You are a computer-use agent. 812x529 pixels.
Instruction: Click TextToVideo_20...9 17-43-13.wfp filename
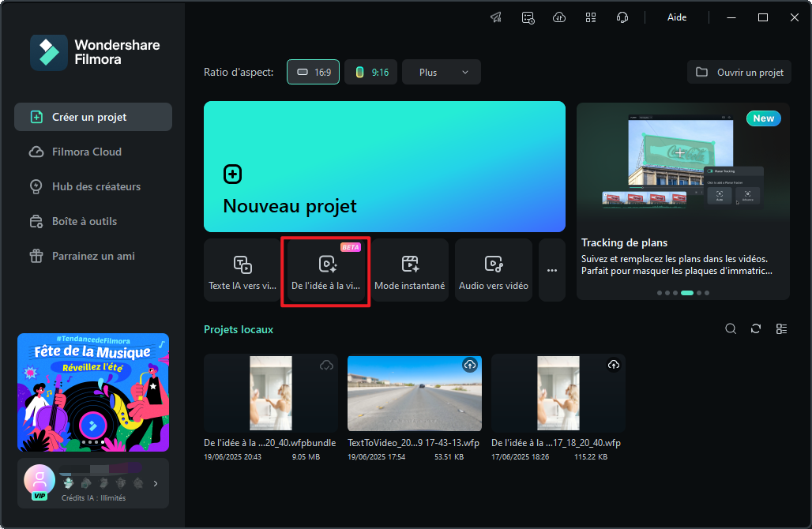(413, 443)
